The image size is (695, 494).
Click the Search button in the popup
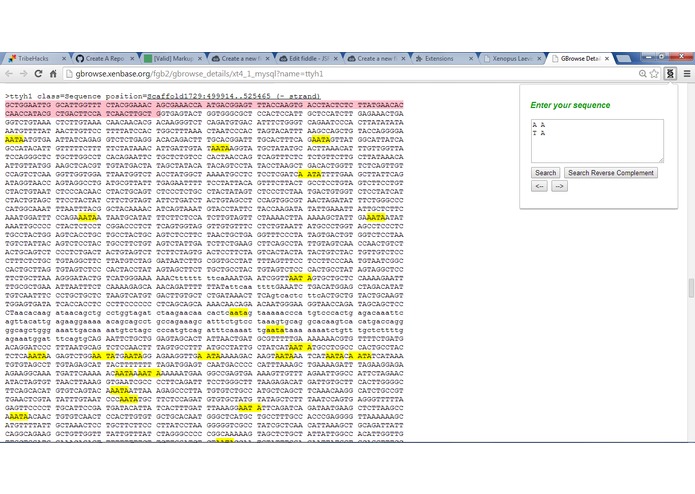coord(545,173)
